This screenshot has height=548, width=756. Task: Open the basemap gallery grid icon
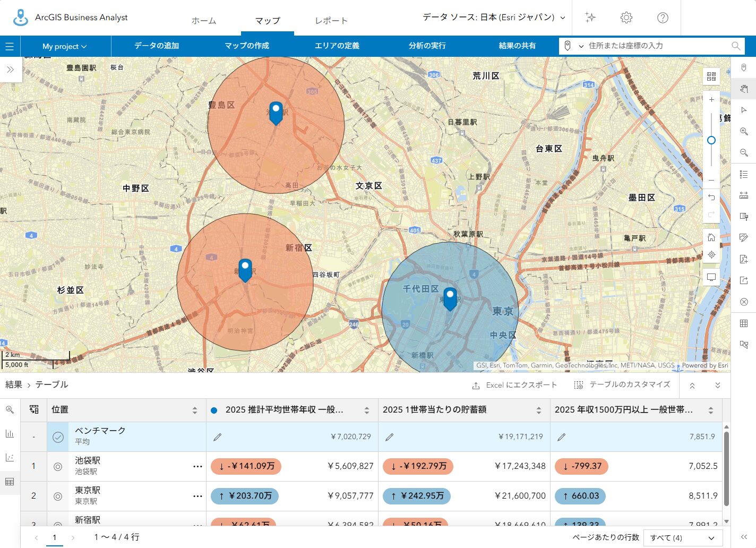[711, 76]
